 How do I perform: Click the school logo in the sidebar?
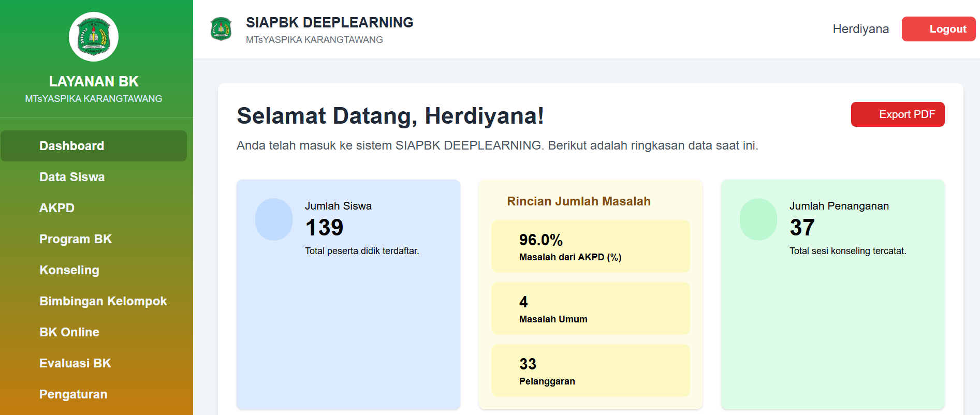coord(94,37)
